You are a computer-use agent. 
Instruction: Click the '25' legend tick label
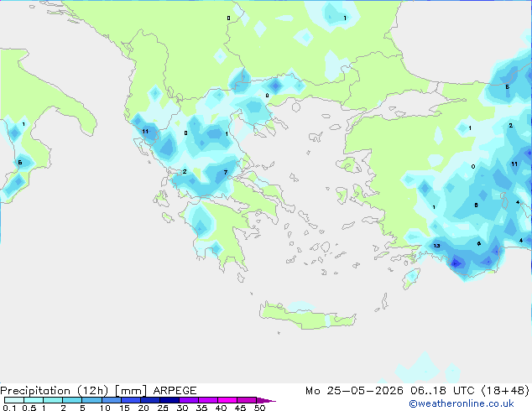tap(163, 408)
